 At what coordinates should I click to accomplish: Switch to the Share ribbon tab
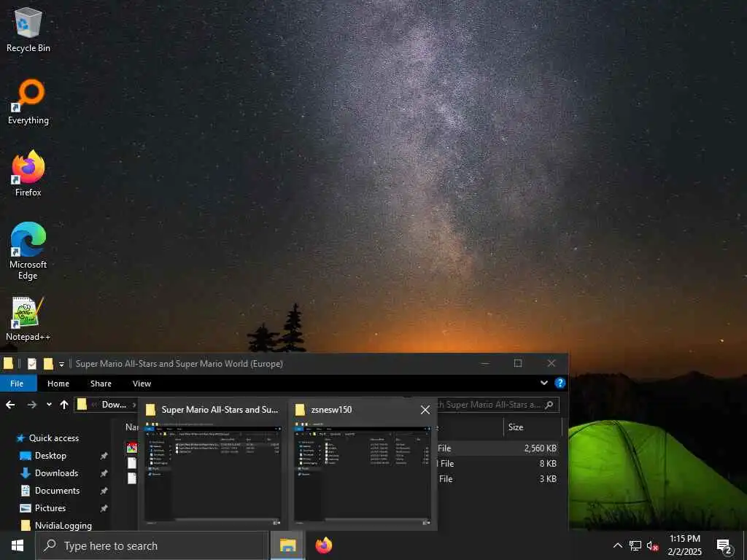[101, 384]
